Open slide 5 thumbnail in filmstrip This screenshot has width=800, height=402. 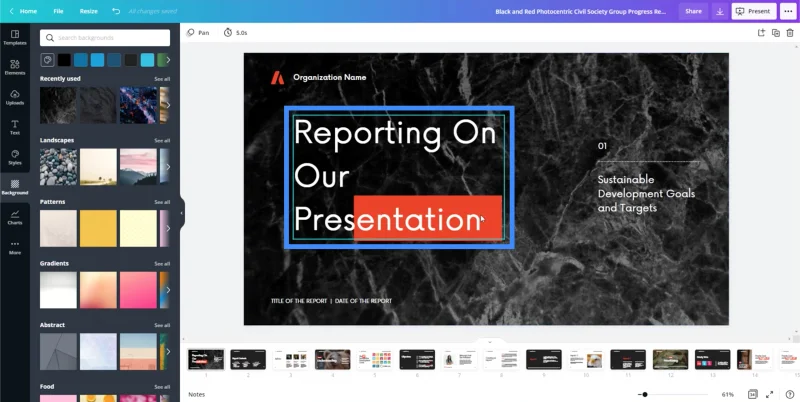point(374,360)
